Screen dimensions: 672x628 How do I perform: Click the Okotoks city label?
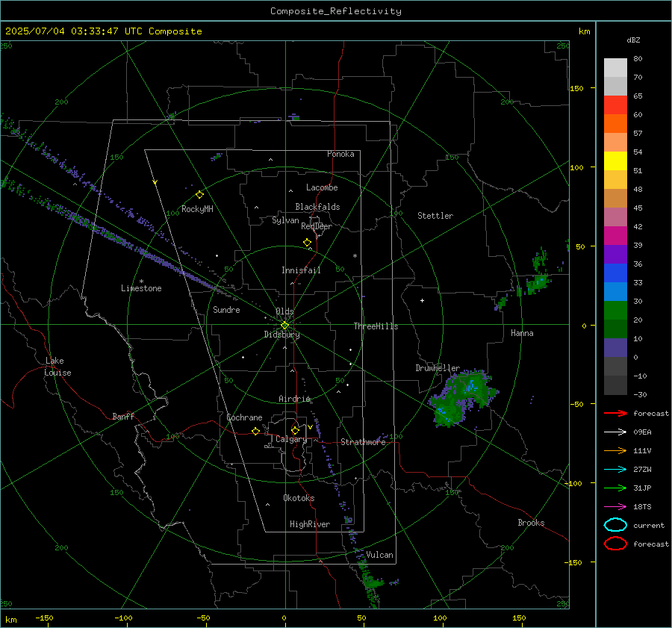coord(299,498)
